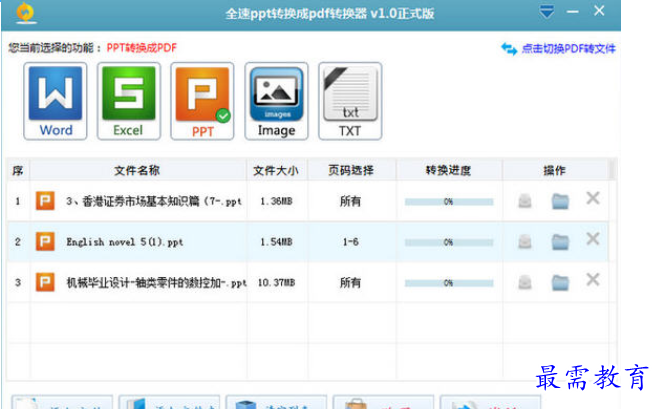Click the 操作 column header
This screenshot has height=409, width=657.
(x=555, y=170)
